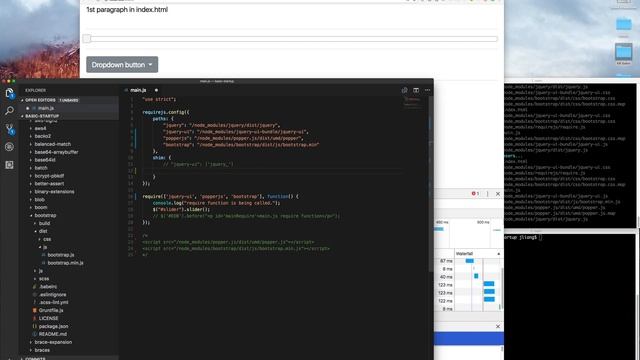The image size is (640, 360).
Task: Open the Waterfall column sort dropdown
Action: (498, 254)
